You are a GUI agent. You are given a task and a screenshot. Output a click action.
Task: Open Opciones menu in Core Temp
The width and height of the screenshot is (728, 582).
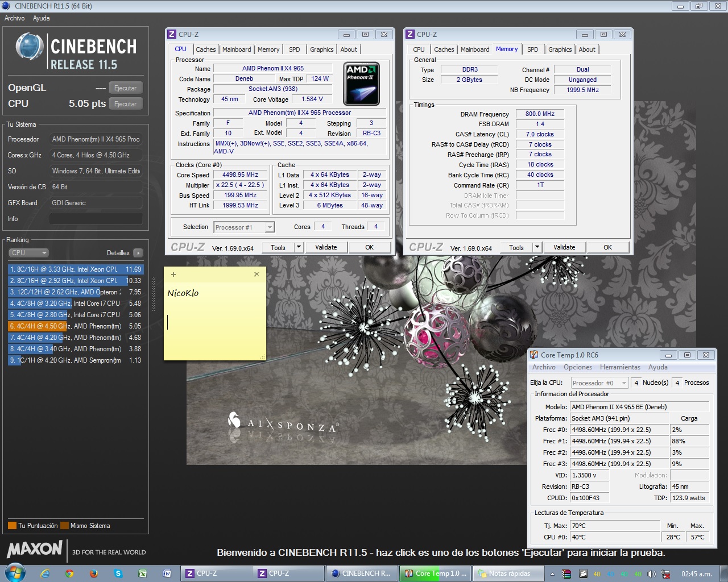click(x=578, y=367)
